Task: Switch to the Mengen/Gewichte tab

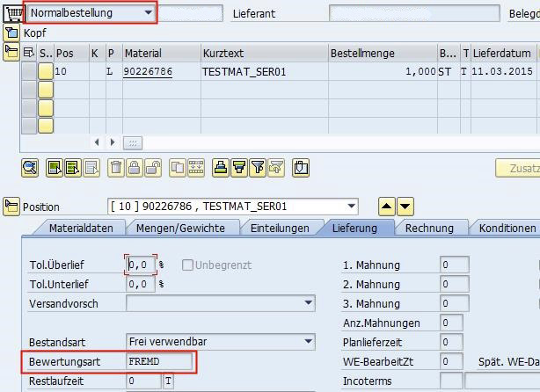Action: tap(180, 228)
